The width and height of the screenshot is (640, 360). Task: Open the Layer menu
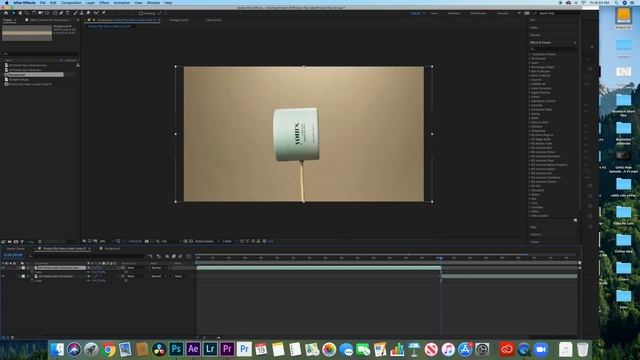[x=90, y=2]
